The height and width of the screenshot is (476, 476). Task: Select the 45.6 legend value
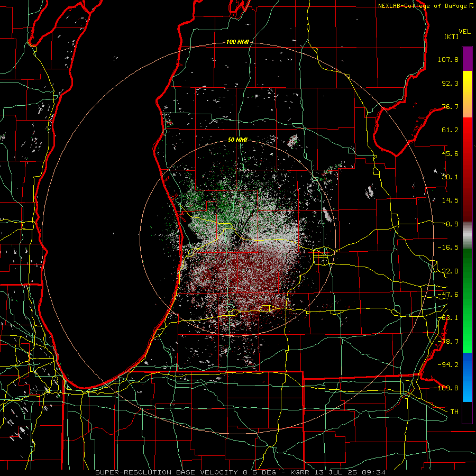pyautogui.click(x=450, y=153)
